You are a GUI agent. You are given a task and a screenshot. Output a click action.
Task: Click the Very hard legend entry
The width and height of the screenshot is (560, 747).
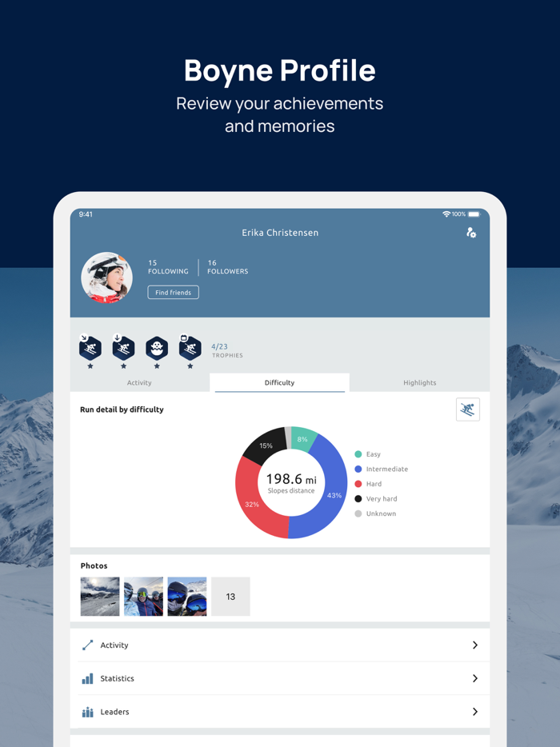click(x=375, y=499)
